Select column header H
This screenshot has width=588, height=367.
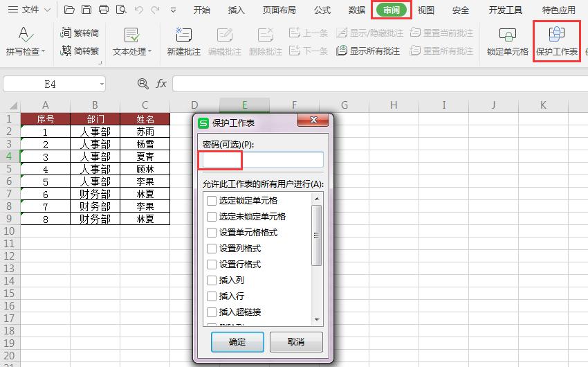[x=394, y=105]
